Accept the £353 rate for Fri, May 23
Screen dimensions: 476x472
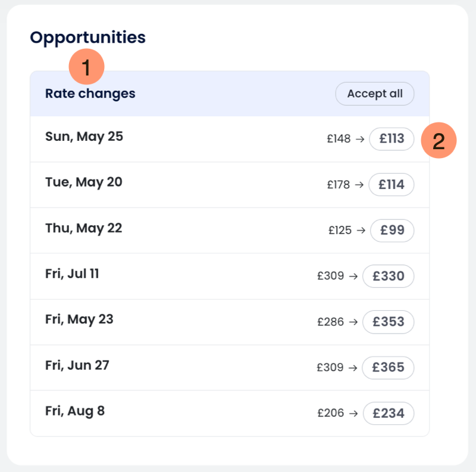(x=388, y=322)
